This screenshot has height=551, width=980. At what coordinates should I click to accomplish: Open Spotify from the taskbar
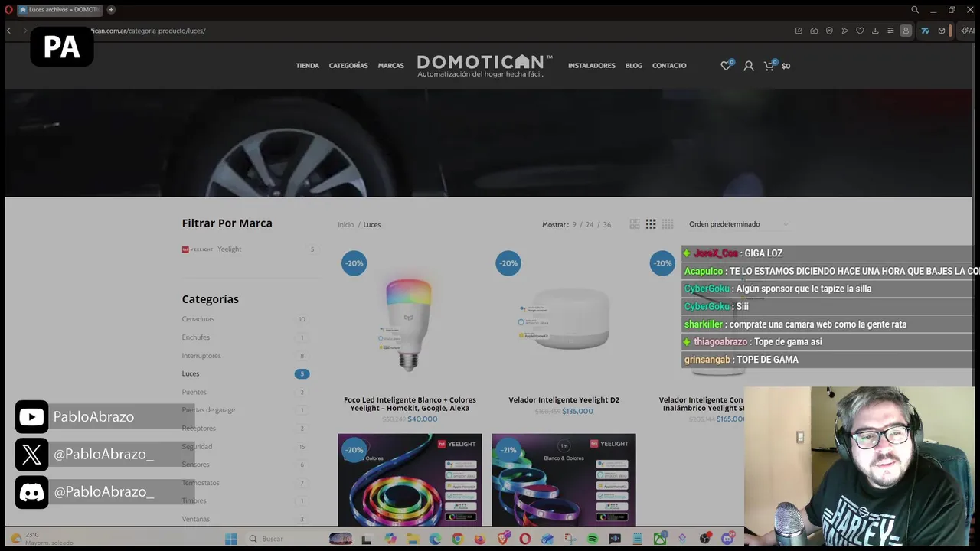[593, 539]
